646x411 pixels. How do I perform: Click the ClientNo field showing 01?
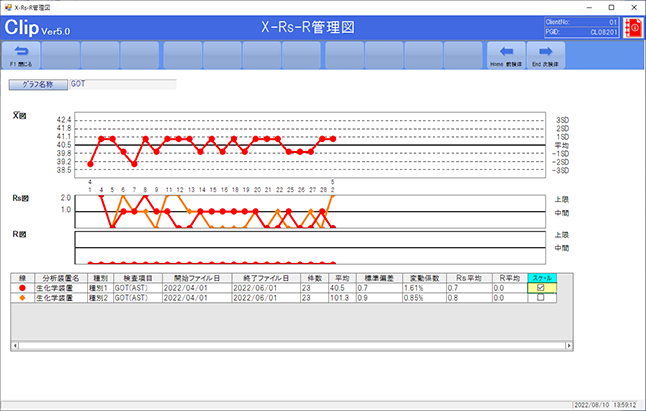[x=581, y=22]
